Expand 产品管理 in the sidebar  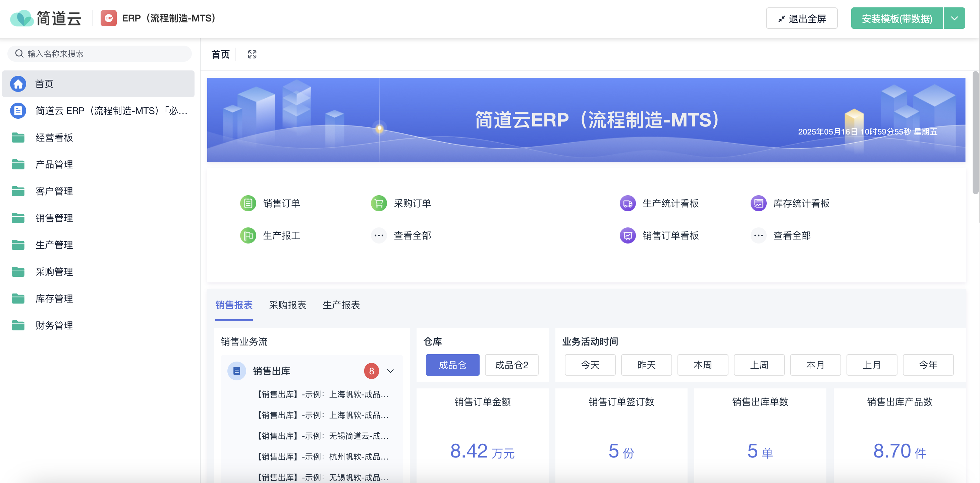tap(98, 164)
